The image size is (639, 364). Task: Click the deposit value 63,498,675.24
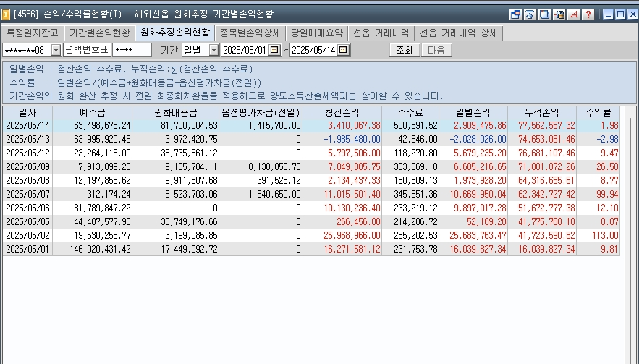pyautogui.click(x=102, y=125)
